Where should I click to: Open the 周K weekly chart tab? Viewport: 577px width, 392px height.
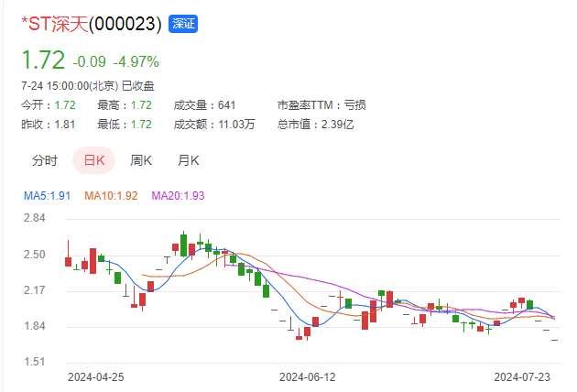click(141, 160)
